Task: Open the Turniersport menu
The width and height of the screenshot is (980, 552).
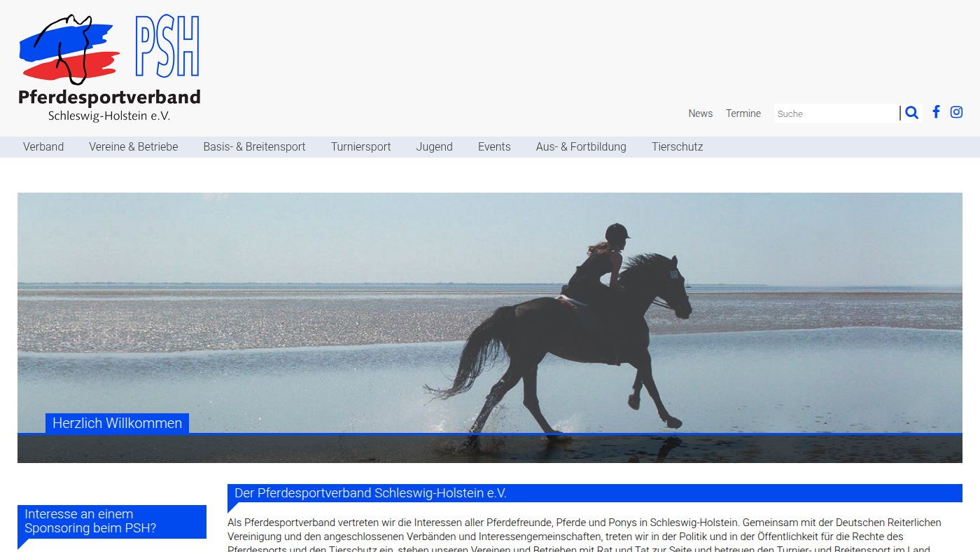Action: [x=361, y=147]
